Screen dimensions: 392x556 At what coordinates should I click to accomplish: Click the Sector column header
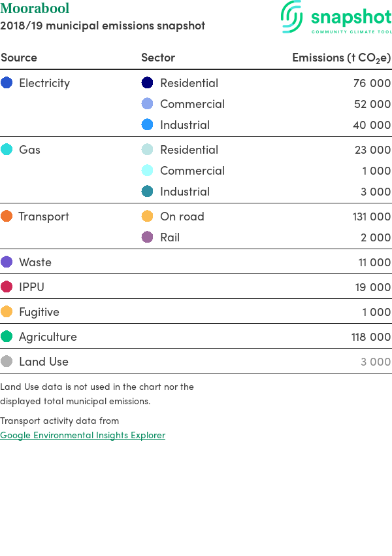point(158,58)
